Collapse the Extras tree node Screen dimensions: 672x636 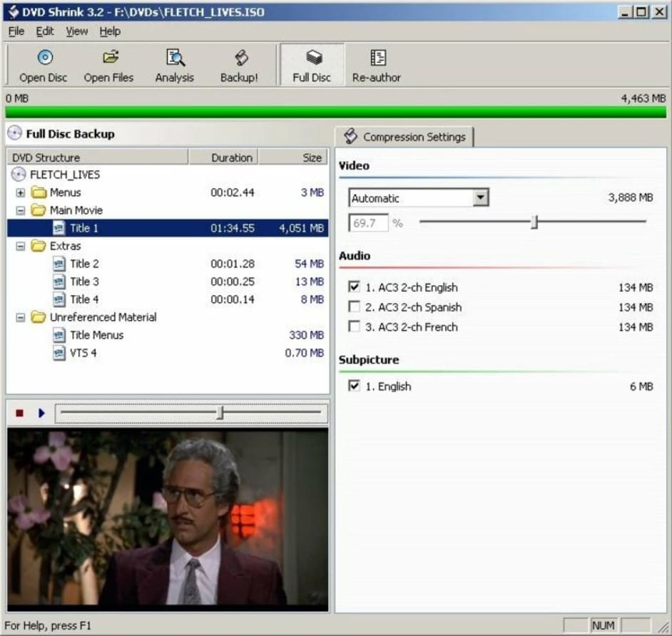[x=20, y=246]
